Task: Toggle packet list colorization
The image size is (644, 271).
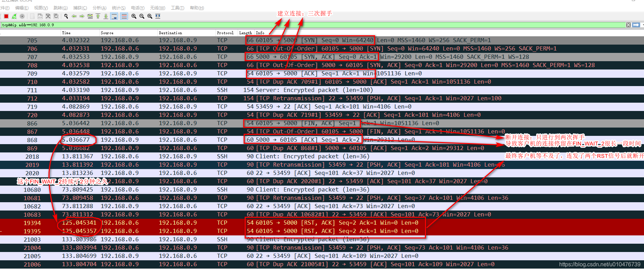Action: click(x=124, y=16)
